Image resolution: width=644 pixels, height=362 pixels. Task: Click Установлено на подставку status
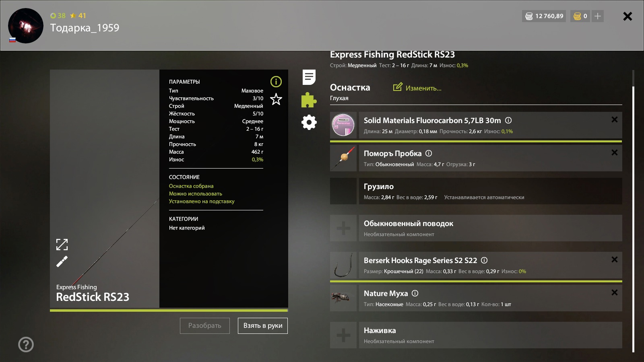[202, 202]
